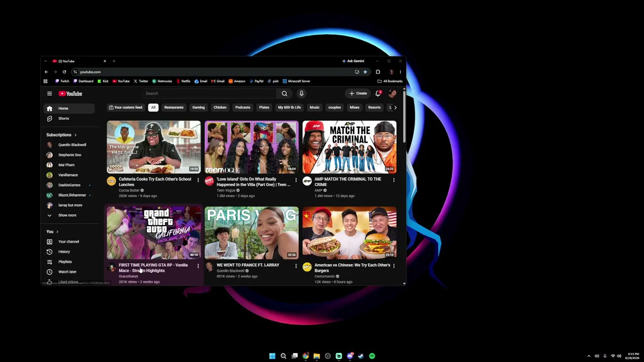
Task: Open the Minecraft Server bookmark
Action: coord(296,81)
